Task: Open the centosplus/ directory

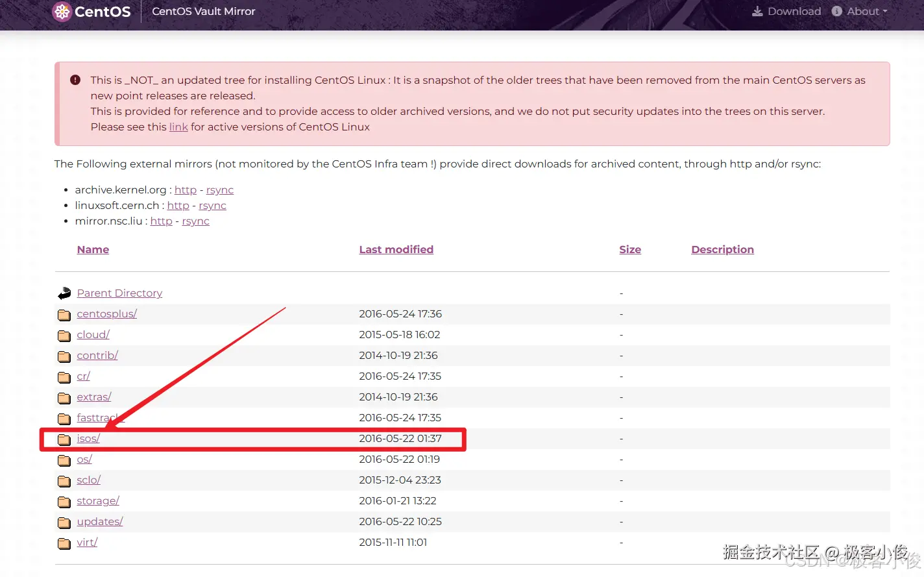Action: (107, 313)
